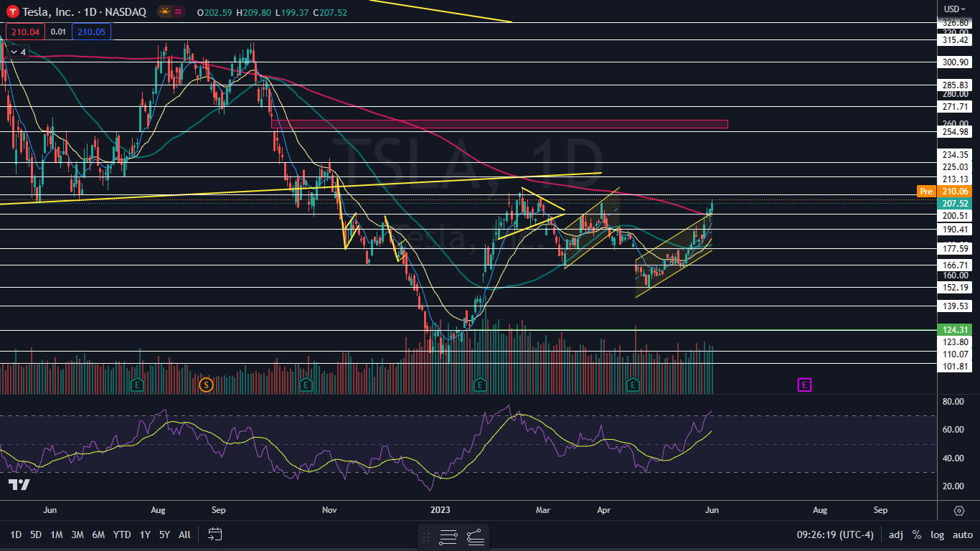Click the close value C207.52

point(331,11)
